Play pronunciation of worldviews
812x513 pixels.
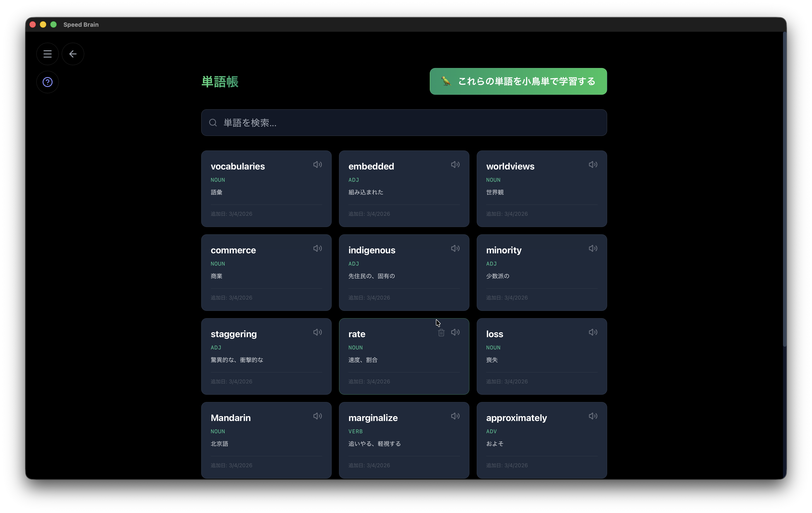(593, 165)
